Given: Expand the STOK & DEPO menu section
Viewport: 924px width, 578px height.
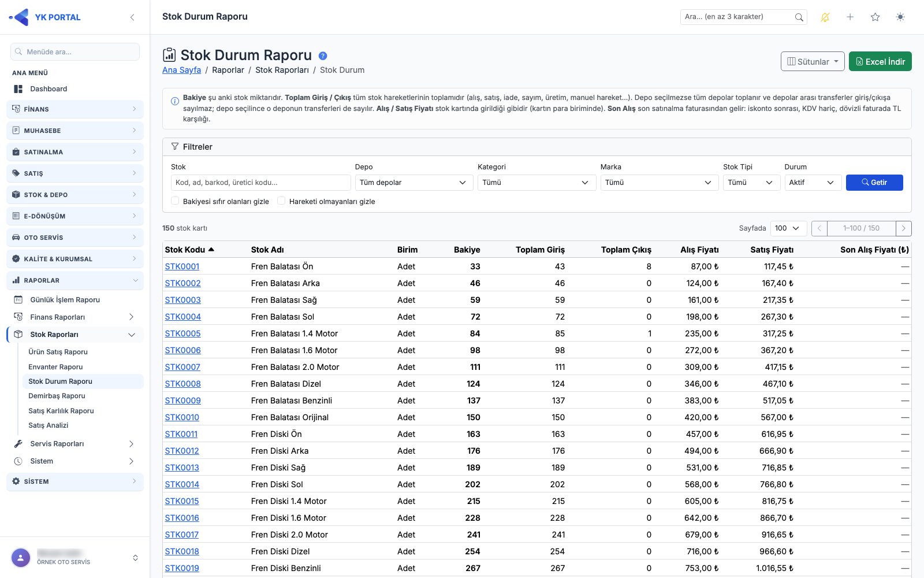Looking at the screenshot, I should [75, 195].
